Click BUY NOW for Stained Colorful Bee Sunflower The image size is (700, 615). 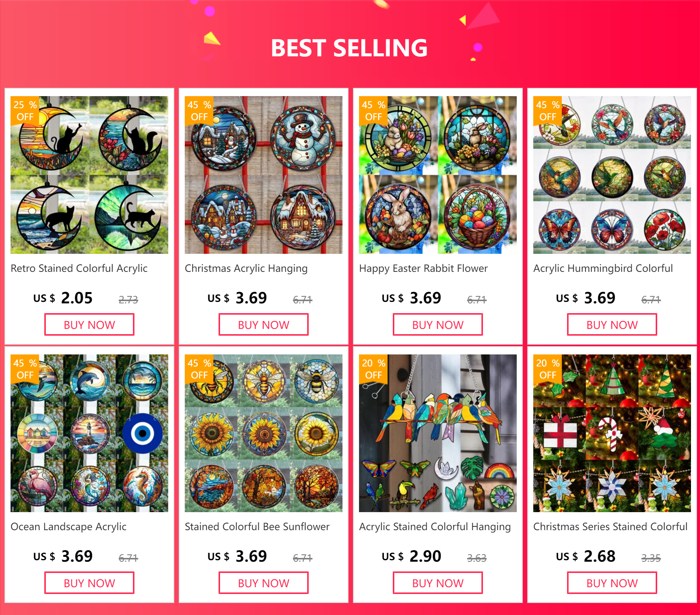tap(264, 583)
